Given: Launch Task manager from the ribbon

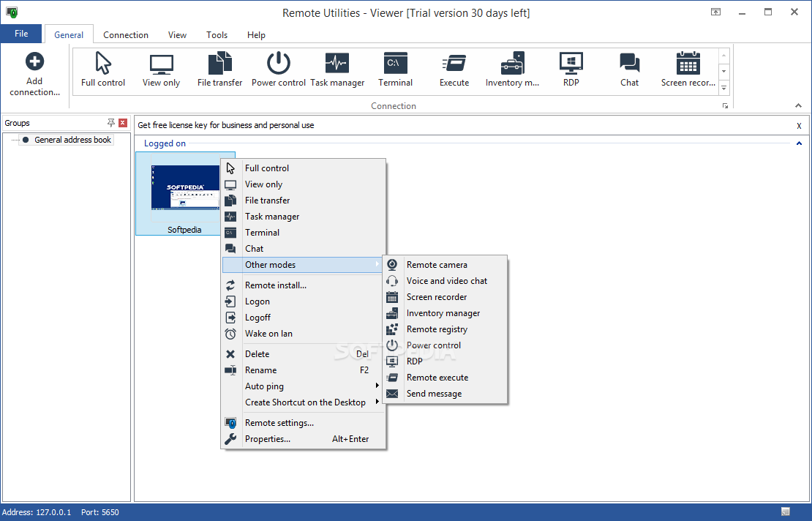Looking at the screenshot, I should (337, 70).
